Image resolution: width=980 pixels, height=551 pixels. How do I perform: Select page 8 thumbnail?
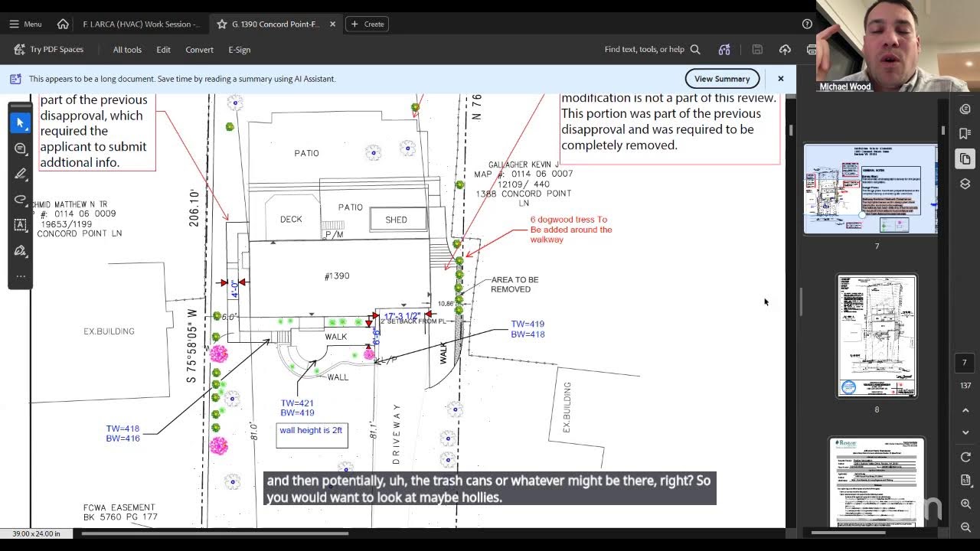pos(877,336)
